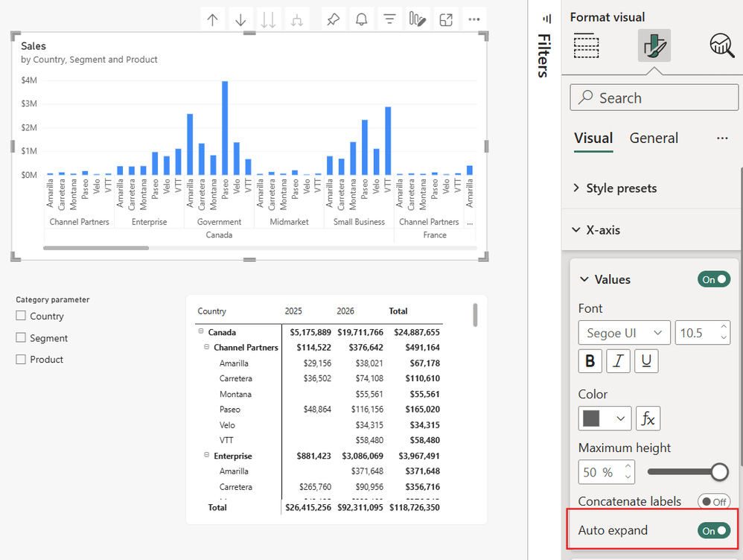Click the Total column header
This screenshot has height=560, width=743.
398,311
